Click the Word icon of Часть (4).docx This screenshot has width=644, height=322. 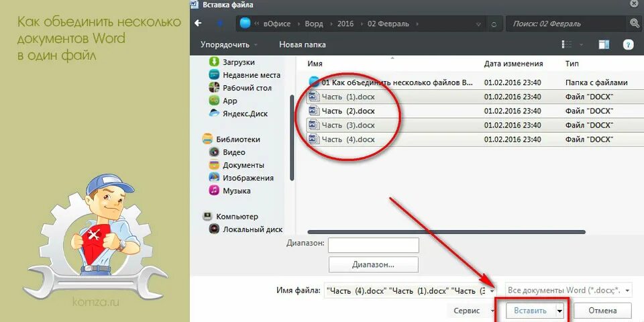tap(314, 140)
